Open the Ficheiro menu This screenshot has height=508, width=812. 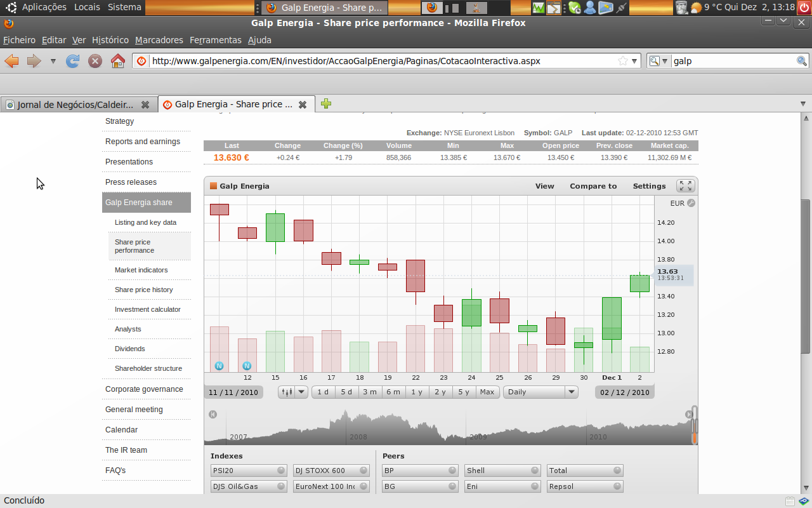click(x=19, y=40)
